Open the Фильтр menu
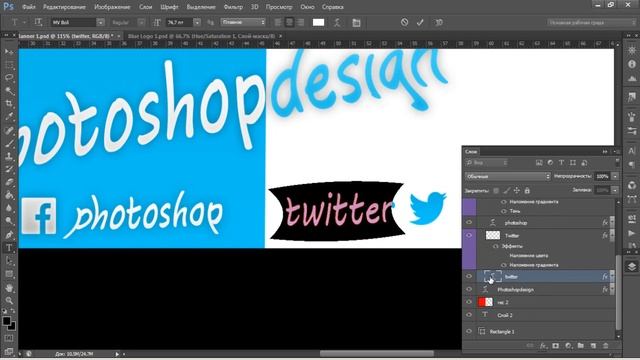The height and width of the screenshot is (360, 640). (233, 7)
